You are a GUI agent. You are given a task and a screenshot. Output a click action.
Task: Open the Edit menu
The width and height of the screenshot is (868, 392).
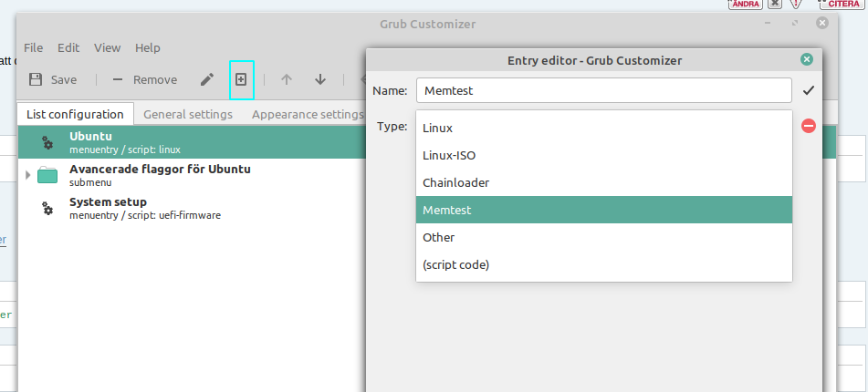[68, 47]
